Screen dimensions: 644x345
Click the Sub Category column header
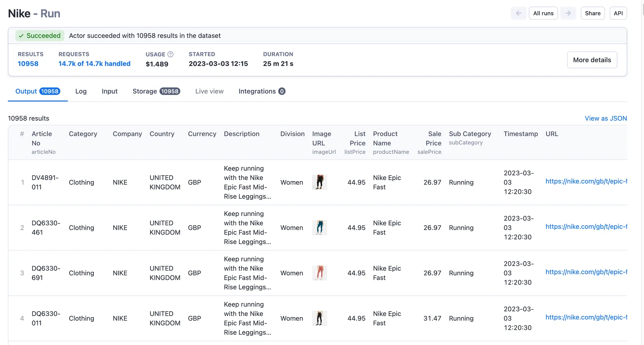(x=470, y=138)
